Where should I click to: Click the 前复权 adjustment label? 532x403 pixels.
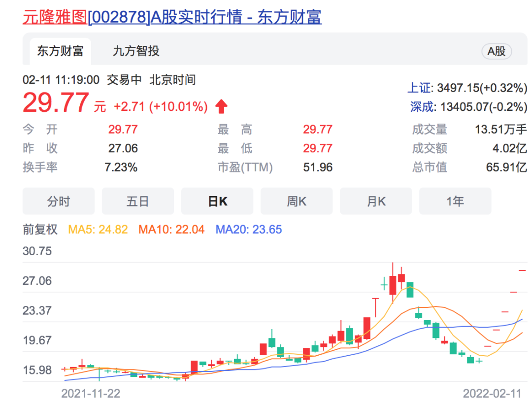tap(40, 229)
